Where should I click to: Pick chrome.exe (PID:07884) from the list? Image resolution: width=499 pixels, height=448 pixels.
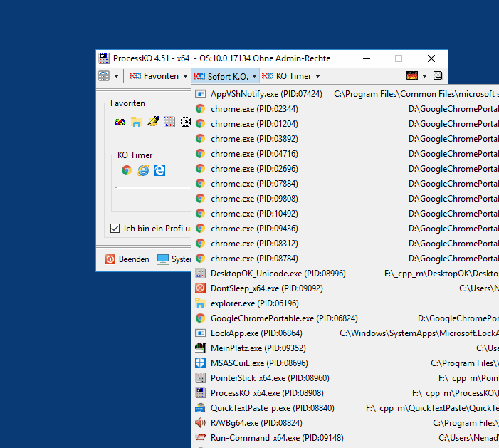click(345, 184)
